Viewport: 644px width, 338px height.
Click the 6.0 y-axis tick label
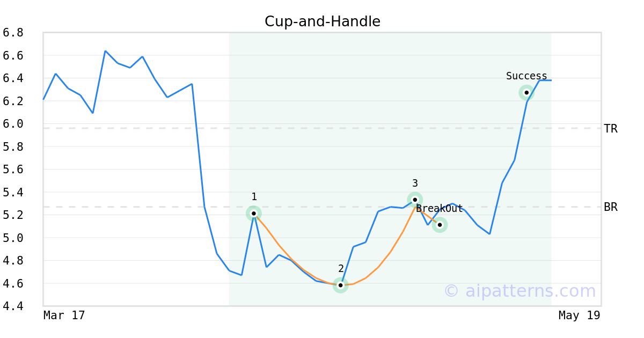click(x=13, y=124)
